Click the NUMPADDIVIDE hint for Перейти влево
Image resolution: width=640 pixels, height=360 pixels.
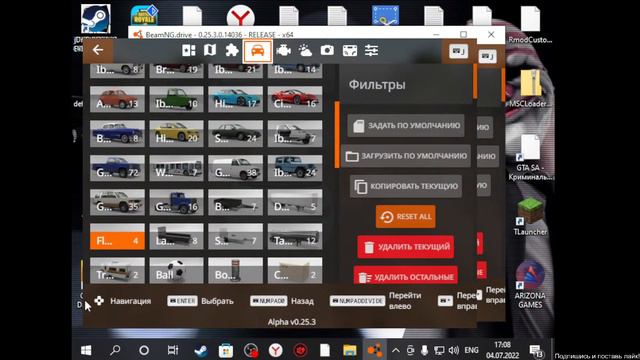pyautogui.click(x=357, y=301)
